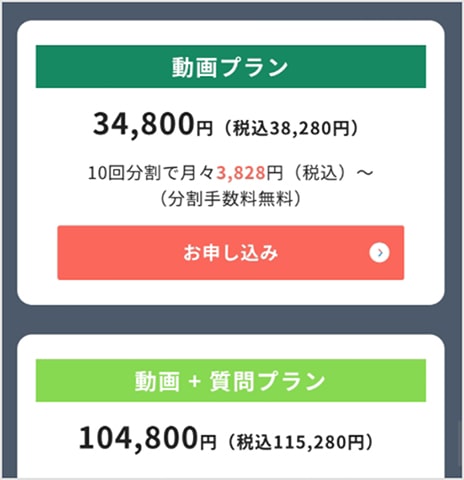Click the plus sign in second plan header
This screenshot has width=464, height=480.
coord(194,381)
